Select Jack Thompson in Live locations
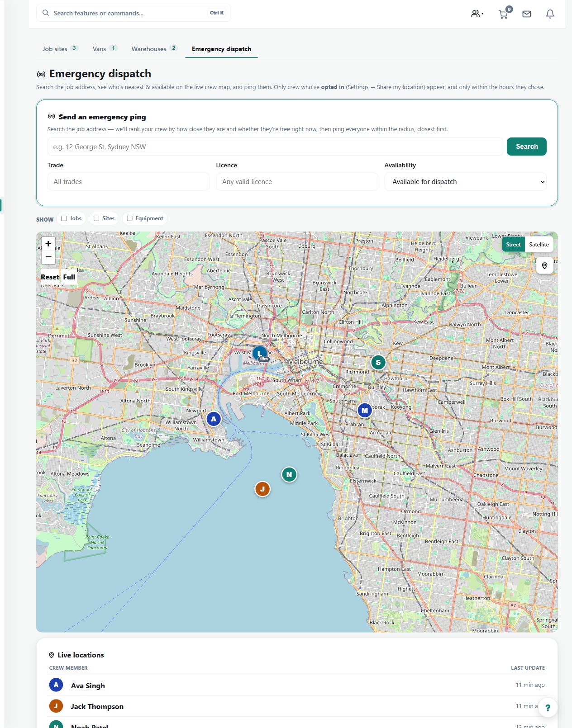The image size is (572, 728). tap(297, 706)
